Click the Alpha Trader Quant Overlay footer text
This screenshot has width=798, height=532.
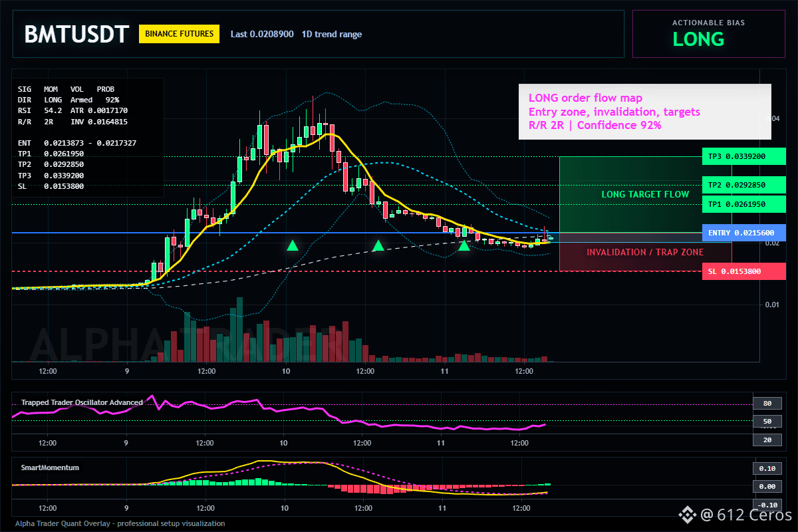click(x=120, y=523)
